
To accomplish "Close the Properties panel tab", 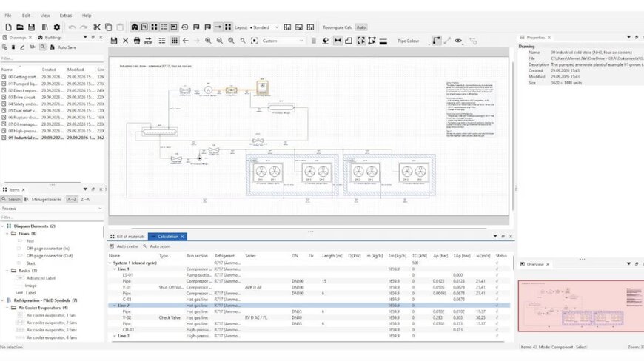I will (x=549, y=37).
